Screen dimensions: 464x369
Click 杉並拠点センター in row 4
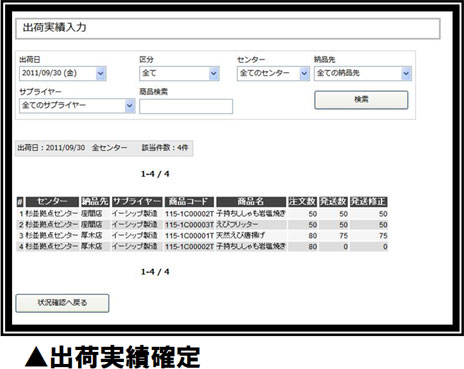(x=52, y=246)
